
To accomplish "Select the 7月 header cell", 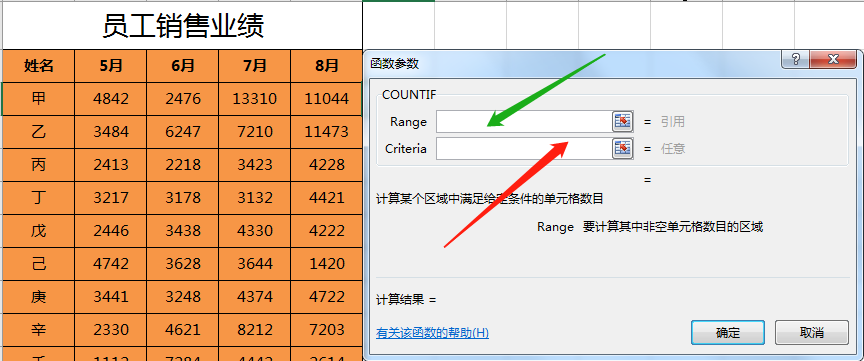I will pyautogui.click(x=255, y=66).
